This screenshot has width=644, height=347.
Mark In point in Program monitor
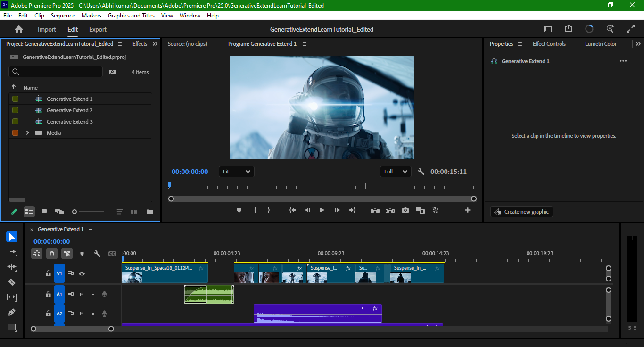click(x=255, y=210)
